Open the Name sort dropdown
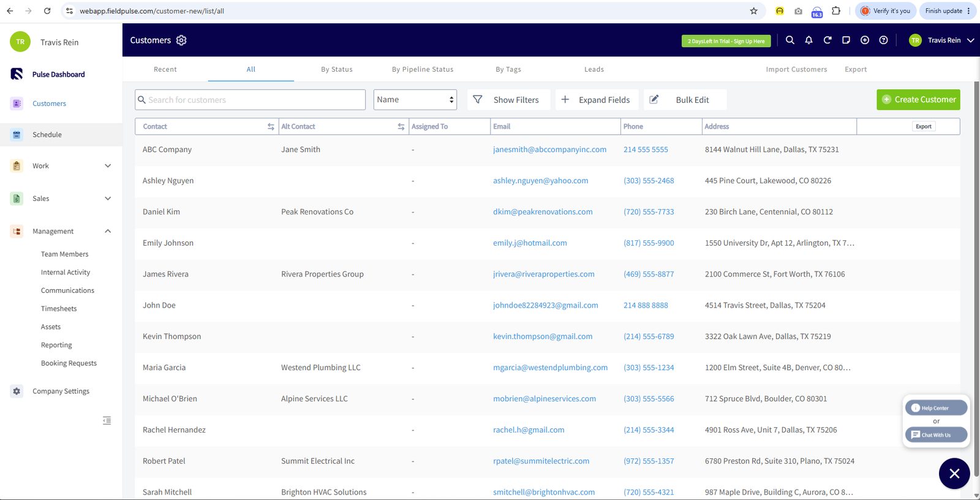980x500 pixels. 415,100
